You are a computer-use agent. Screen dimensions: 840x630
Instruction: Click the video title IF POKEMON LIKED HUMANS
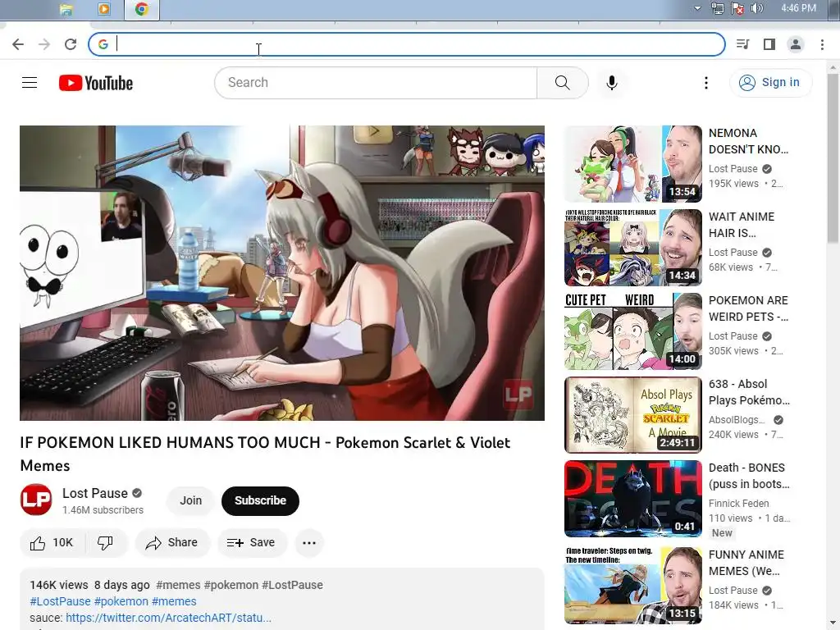point(265,454)
